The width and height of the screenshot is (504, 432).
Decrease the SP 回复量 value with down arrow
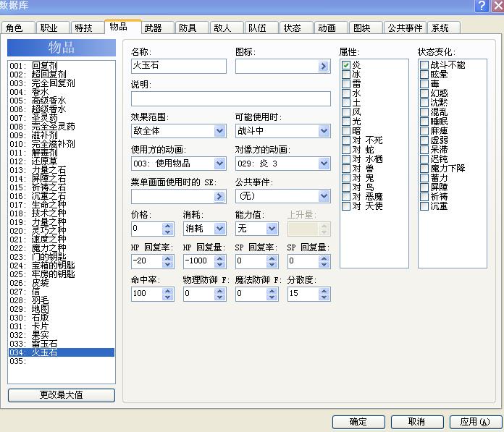(x=324, y=265)
